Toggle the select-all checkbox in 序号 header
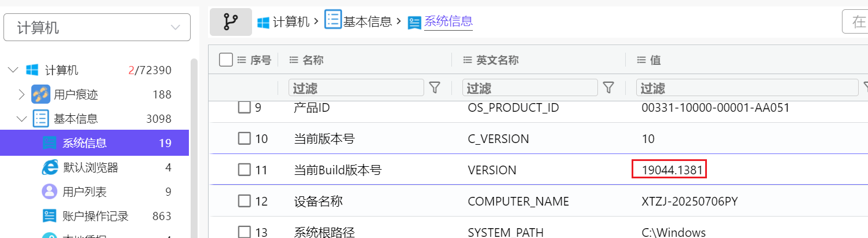Screen dimensions: 868x238 [x=227, y=60]
